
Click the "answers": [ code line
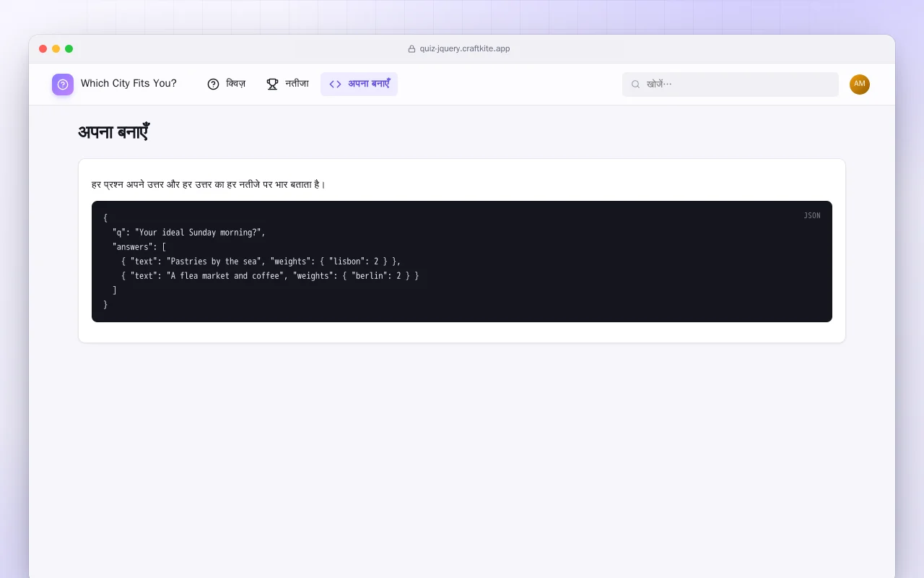139,247
